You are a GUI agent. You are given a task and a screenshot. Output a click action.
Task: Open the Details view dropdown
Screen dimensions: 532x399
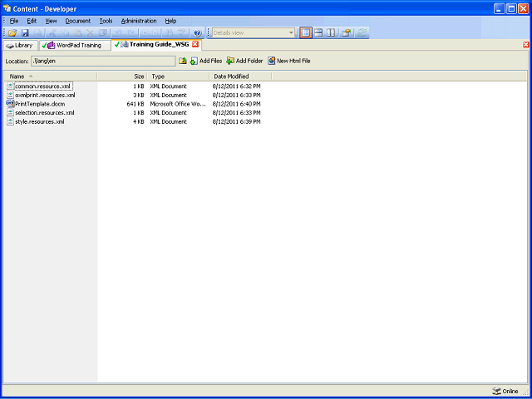[x=291, y=33]
